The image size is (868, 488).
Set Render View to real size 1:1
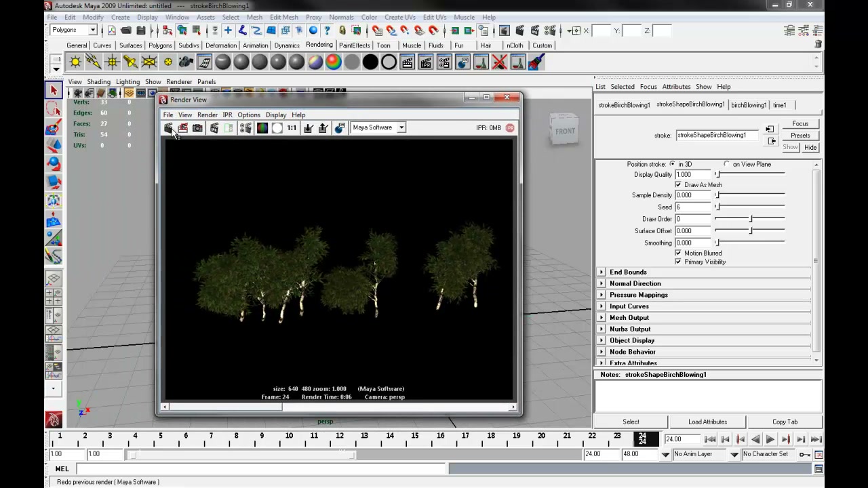(292, 128)
